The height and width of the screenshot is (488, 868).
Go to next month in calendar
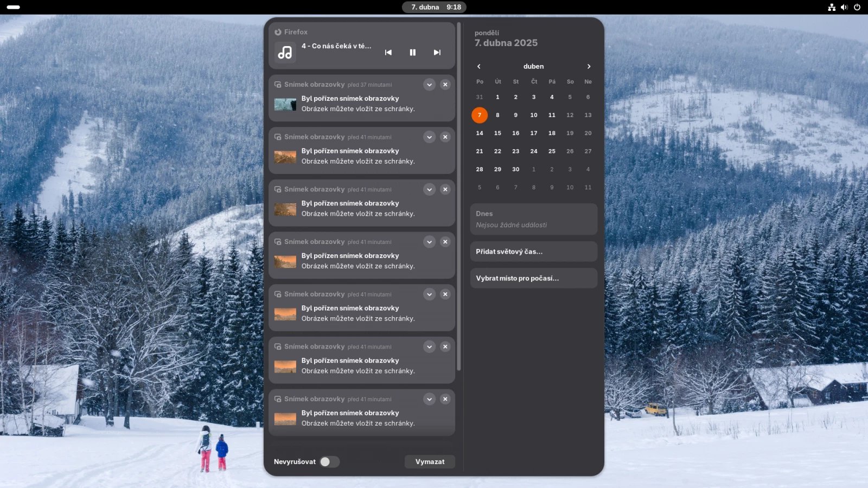point(589,66)
